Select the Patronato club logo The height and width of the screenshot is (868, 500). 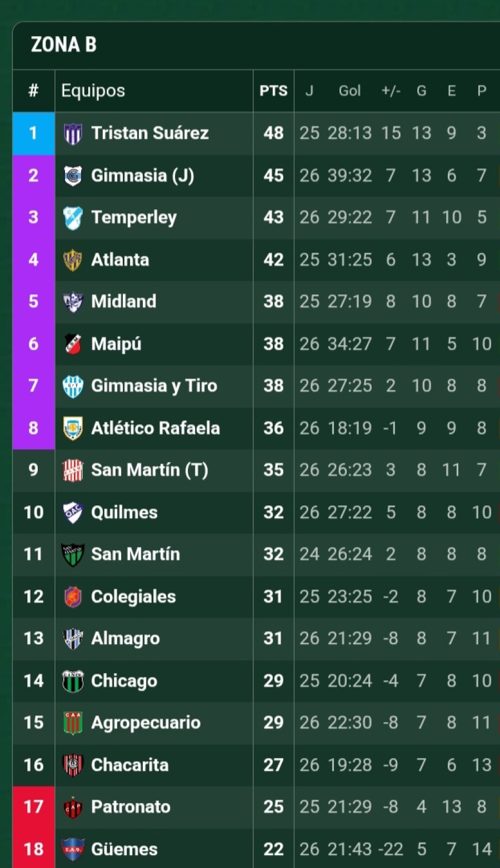coord(73,807)
